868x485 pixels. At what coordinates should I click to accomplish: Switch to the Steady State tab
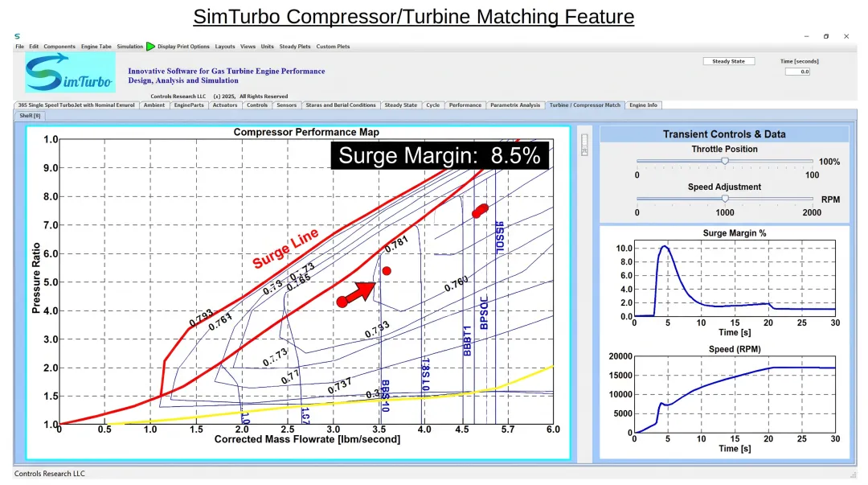point(401,105)
